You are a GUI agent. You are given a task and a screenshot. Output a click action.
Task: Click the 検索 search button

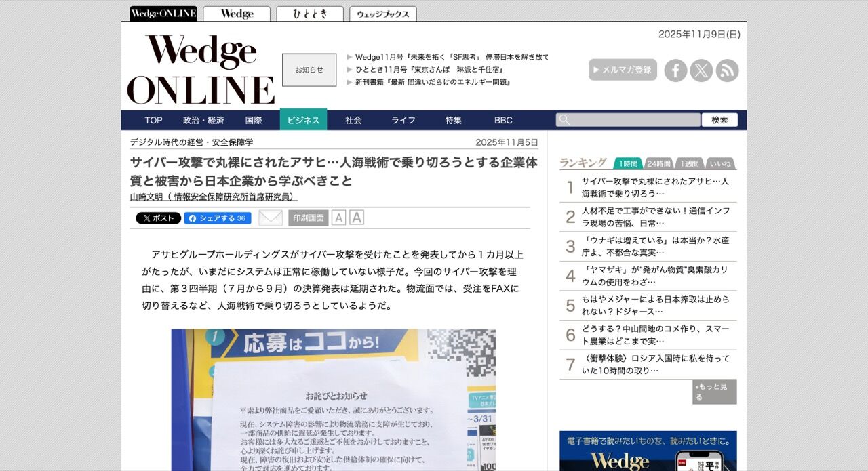coord(719,120)
